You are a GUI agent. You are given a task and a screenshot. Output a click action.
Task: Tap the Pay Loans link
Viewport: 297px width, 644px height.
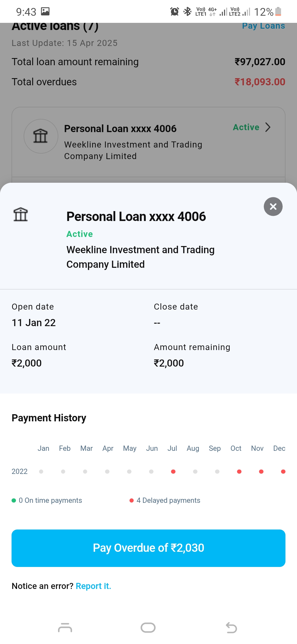click(263, 26)
